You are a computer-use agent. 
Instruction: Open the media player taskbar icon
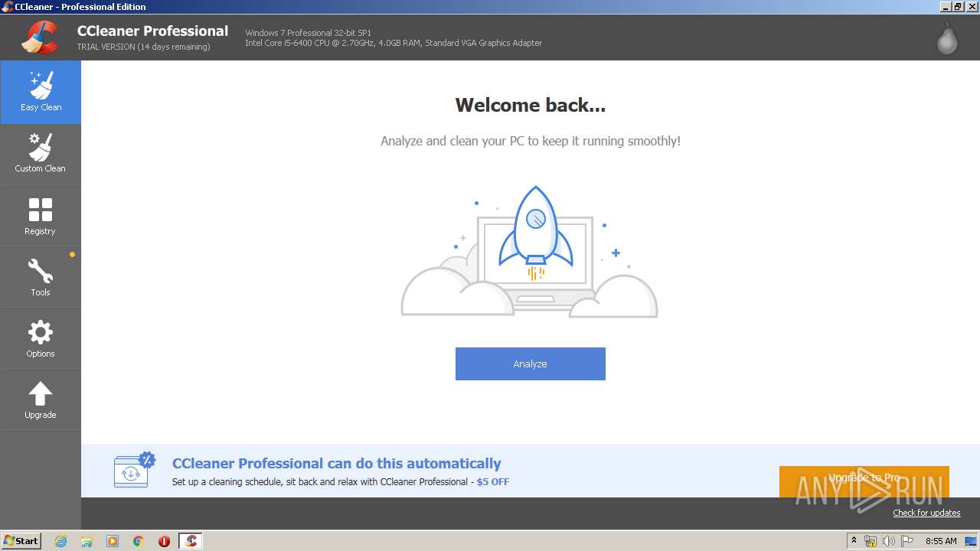[x=113, y=541]
